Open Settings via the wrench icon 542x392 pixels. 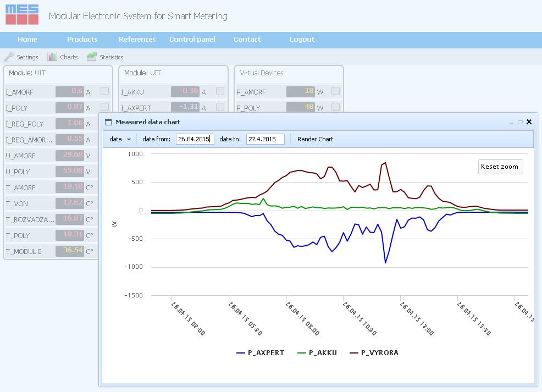pyautogui.click(x=9, y=57)
